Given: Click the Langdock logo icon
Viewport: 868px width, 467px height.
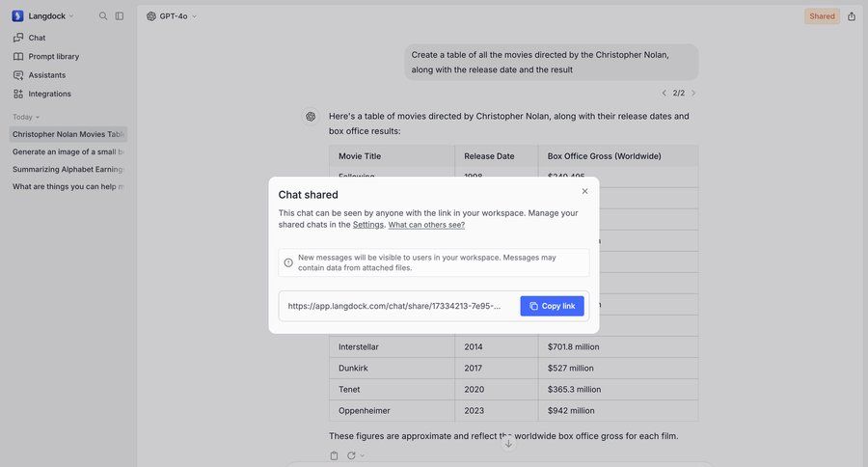Looking at the screenshot, I should coord(17,16).
